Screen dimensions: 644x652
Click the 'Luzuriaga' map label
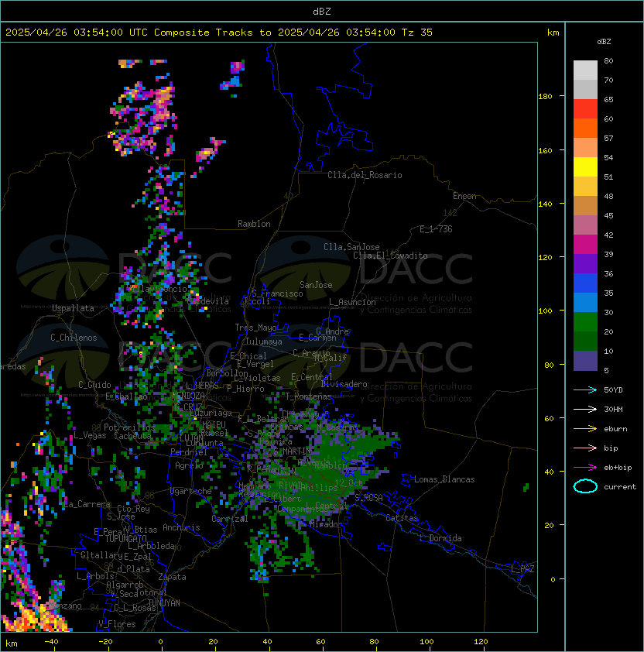click(211, 413)
